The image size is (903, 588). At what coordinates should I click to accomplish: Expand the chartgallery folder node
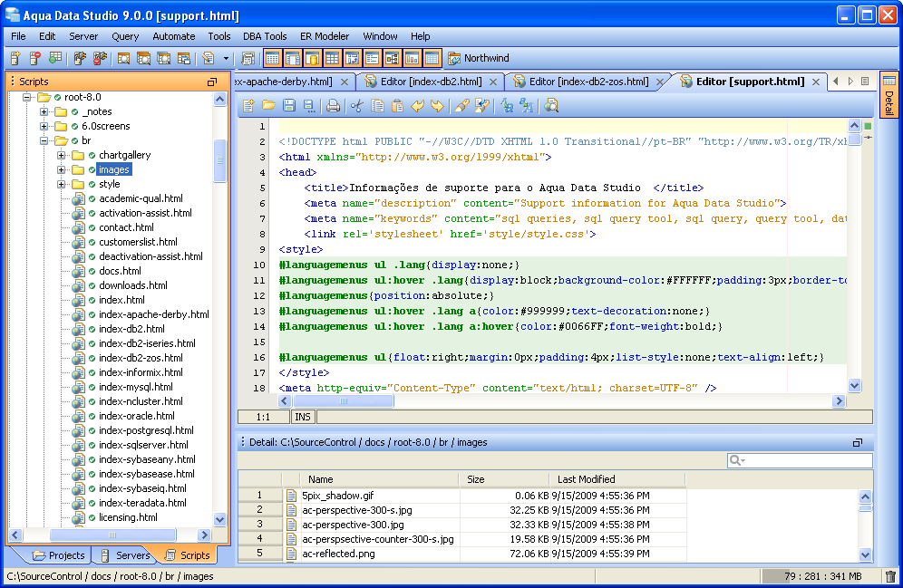(x=63, y=155)
